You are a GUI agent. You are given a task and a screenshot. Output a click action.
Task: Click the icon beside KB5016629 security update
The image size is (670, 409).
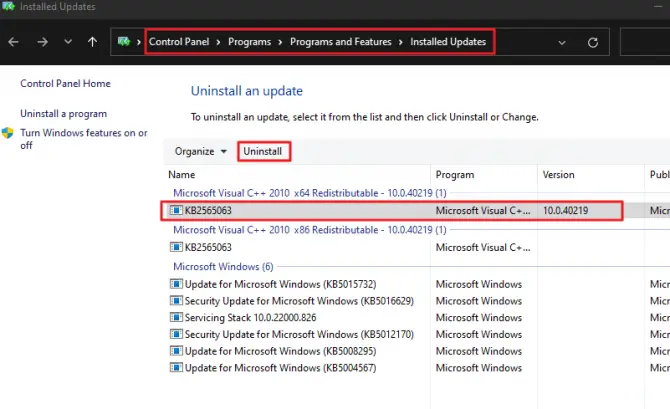point(176,300)
